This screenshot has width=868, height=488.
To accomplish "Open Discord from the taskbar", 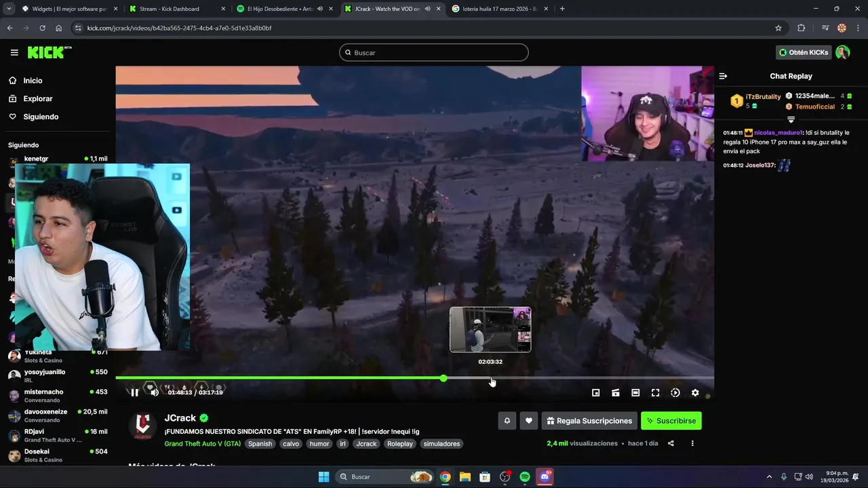I will 545,476.
